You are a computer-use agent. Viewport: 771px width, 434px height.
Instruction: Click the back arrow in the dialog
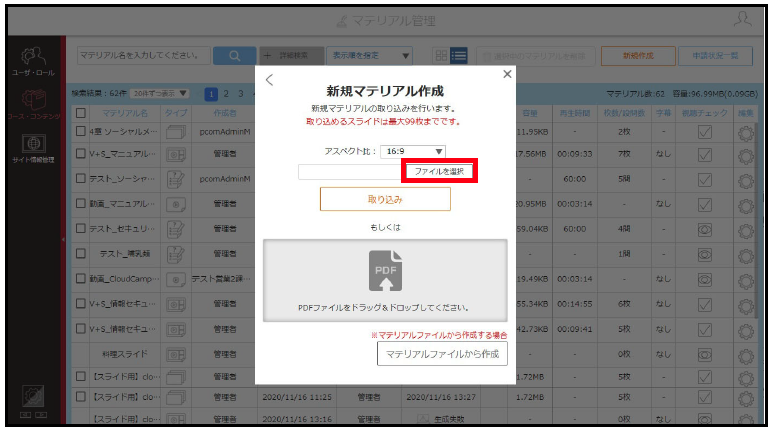(269, 80)
